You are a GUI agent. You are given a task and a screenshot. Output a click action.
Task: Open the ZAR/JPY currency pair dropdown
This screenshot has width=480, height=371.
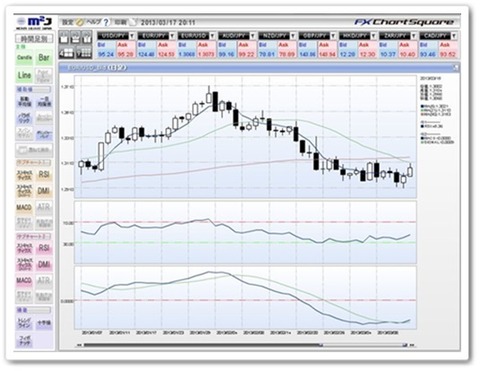414,36
